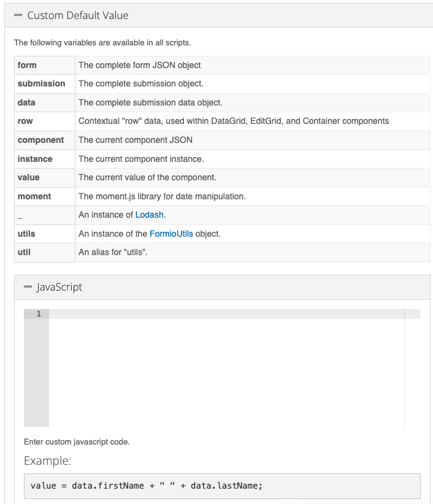Click 'The complete submission data object.' description

coord(150,102)
